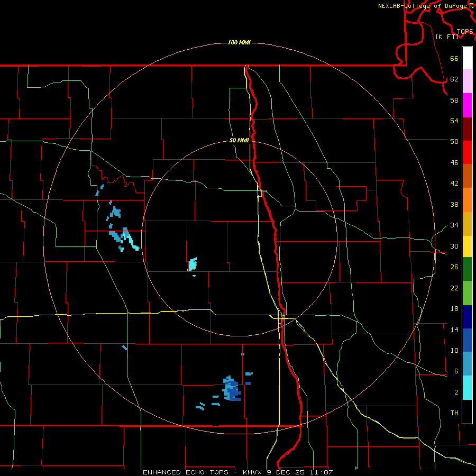Click the dark green legend swatch
Viewport: 476px width, 476px height.
[x=467, y=269]
